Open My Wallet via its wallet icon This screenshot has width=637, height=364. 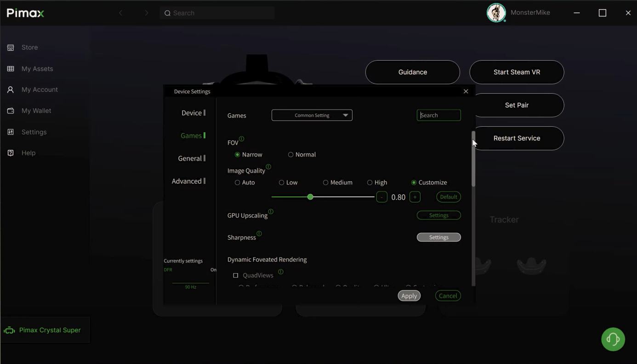click(x=11, y=111)
